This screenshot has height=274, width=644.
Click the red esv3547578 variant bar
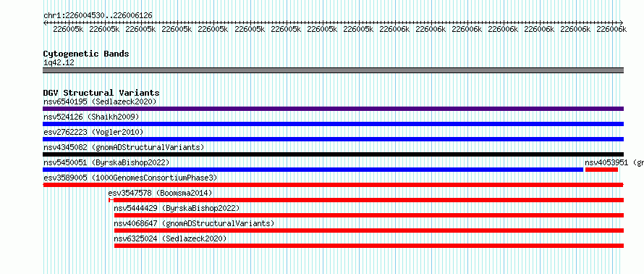click(366, 200)
